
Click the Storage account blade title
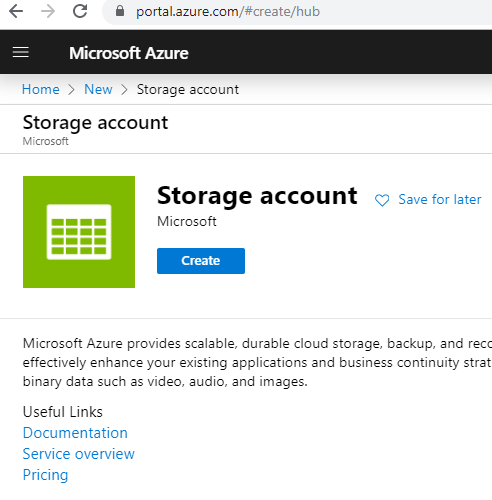coord(95,123)
